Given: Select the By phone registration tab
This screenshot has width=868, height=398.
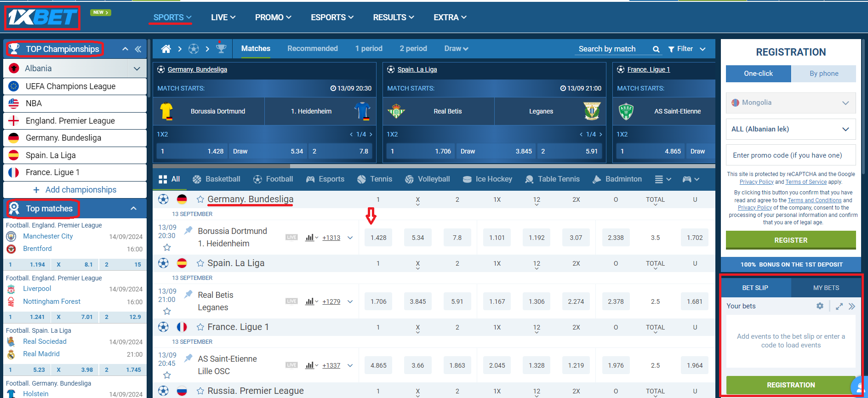Looking at the screenshot, I should tap(823, 74).
